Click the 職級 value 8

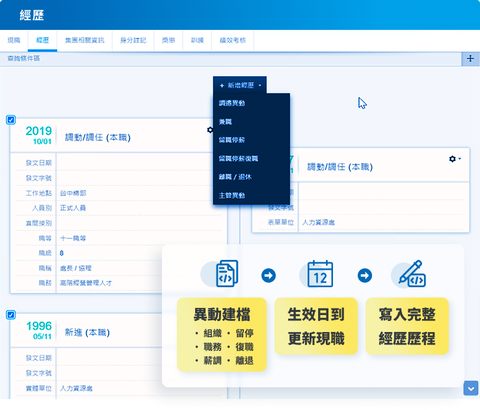click(x=62, y=253)
